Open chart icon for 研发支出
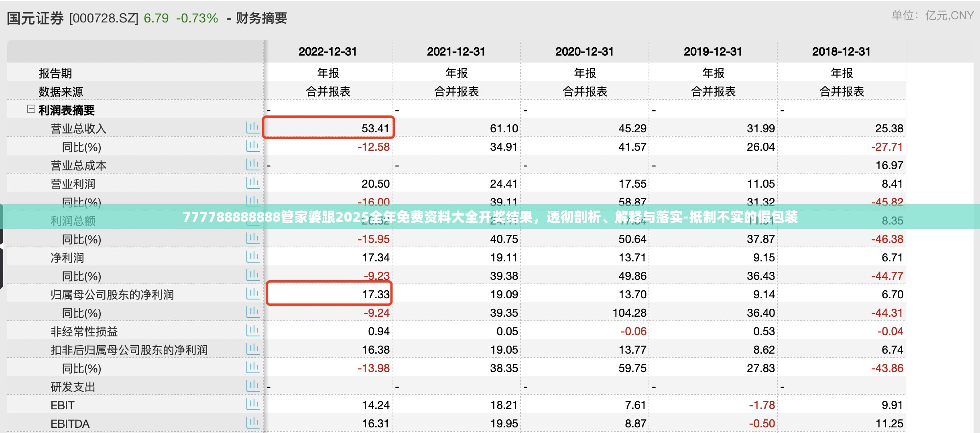 253,386
